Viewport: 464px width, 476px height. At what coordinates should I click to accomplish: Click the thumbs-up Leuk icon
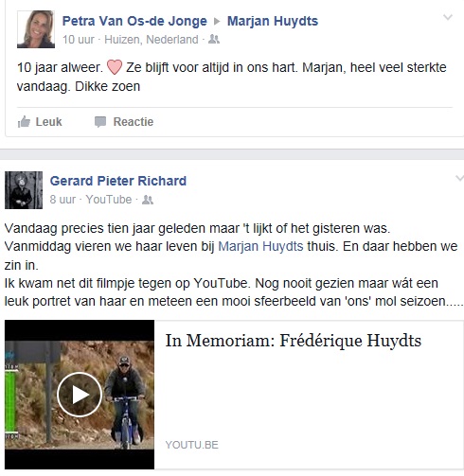click(x=24, y=122)
